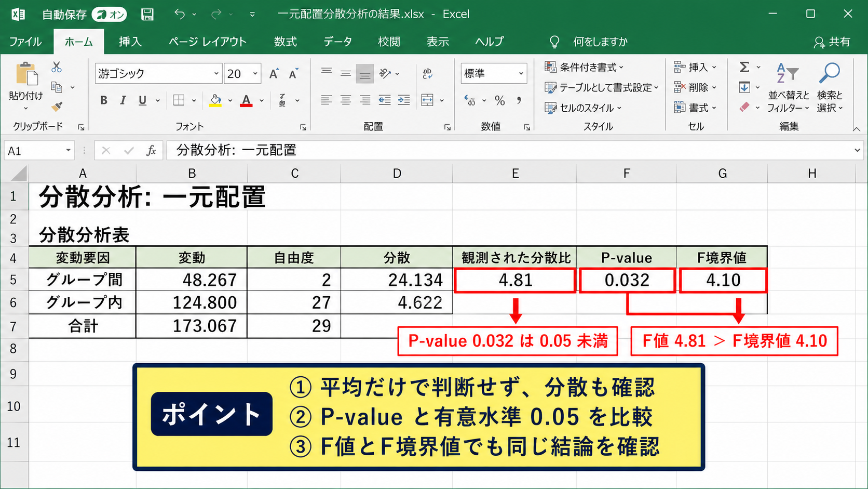
Task: Switch to the 校閲 tab
Action: [389, 42]
